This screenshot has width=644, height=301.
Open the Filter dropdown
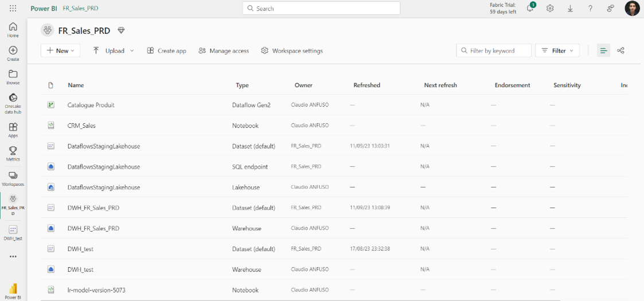557,50
